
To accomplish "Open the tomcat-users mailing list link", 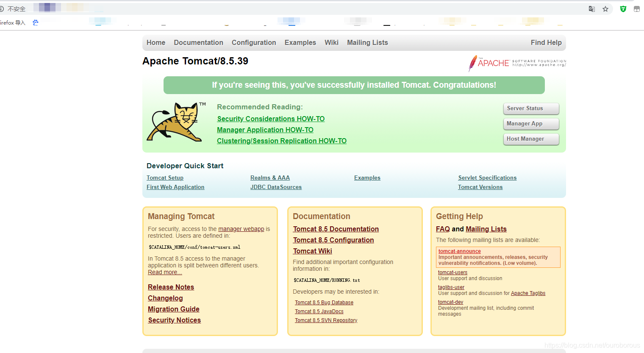I will pyautogui.click(x=452, y=272).
